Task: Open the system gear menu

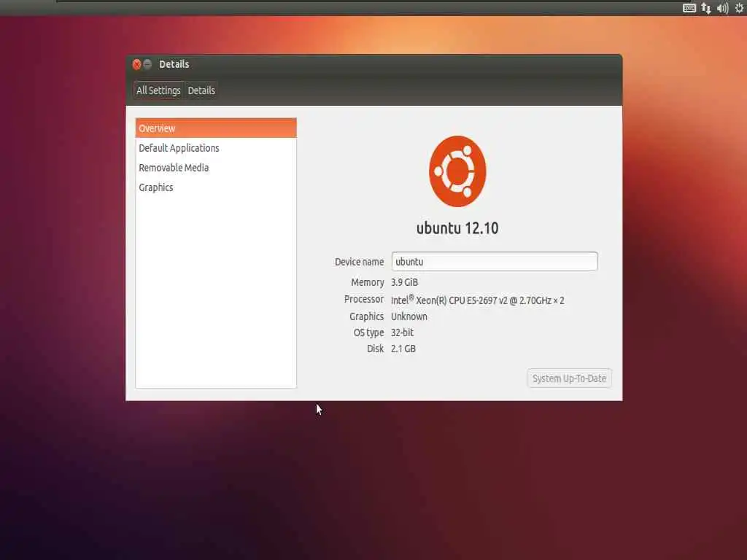Action: [740, 7]
